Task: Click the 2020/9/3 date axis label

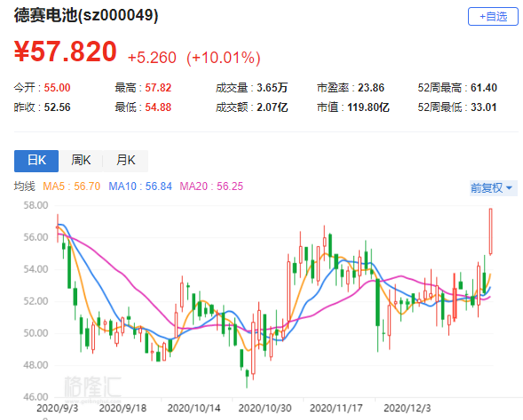Action: [57, 408]
